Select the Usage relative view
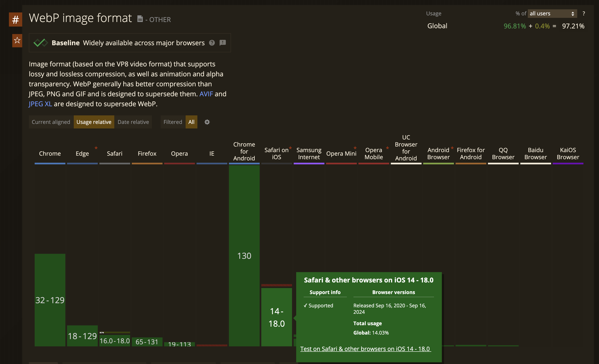 (94, 122)
